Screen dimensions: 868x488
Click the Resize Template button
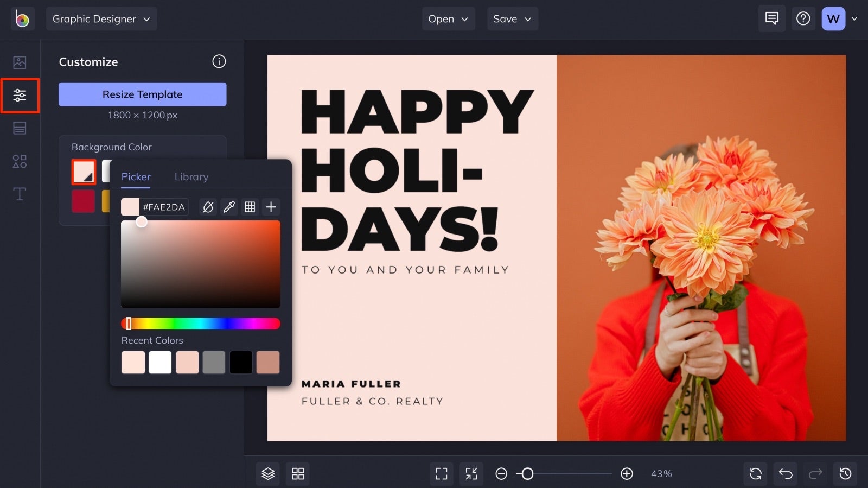(x=143, y=94)
